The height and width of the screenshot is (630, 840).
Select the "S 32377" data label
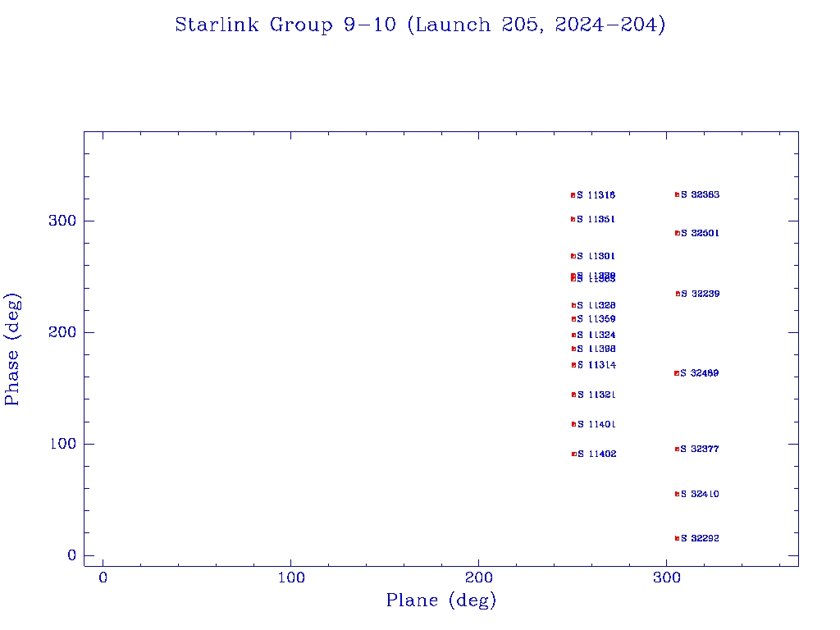point(700,449)
